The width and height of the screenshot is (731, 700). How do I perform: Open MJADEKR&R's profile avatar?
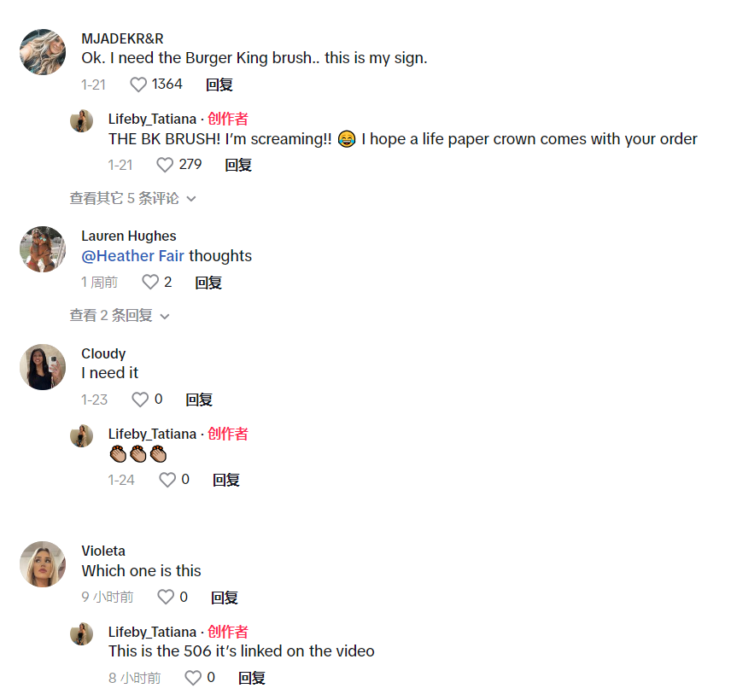(x=43, y=52)
